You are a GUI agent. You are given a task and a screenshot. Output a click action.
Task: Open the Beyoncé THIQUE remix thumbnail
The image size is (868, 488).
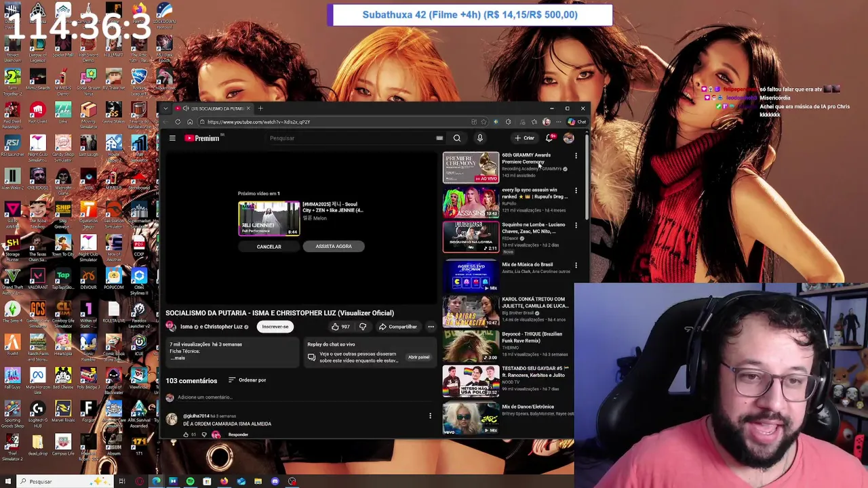(x=471, y=346)
